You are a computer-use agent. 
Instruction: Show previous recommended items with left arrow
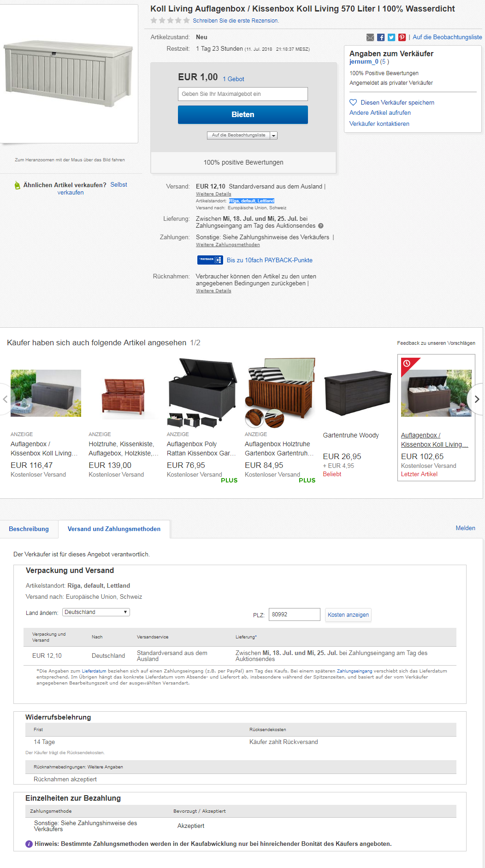pos(5,399)
